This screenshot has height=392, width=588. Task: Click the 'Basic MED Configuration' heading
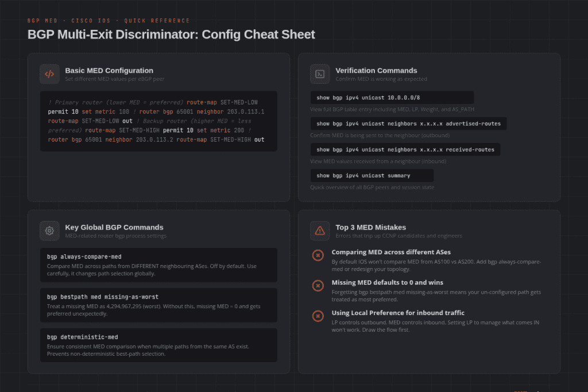tap(109, 71)
